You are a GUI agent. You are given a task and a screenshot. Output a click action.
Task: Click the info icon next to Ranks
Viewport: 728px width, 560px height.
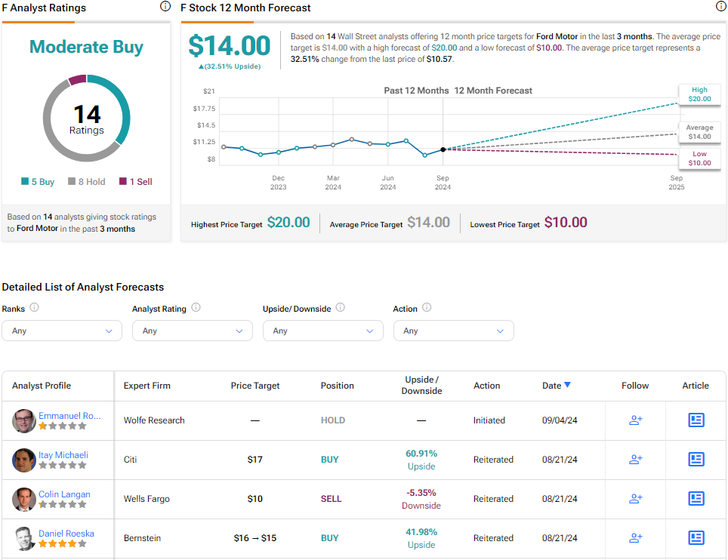[x=35, y=308]
